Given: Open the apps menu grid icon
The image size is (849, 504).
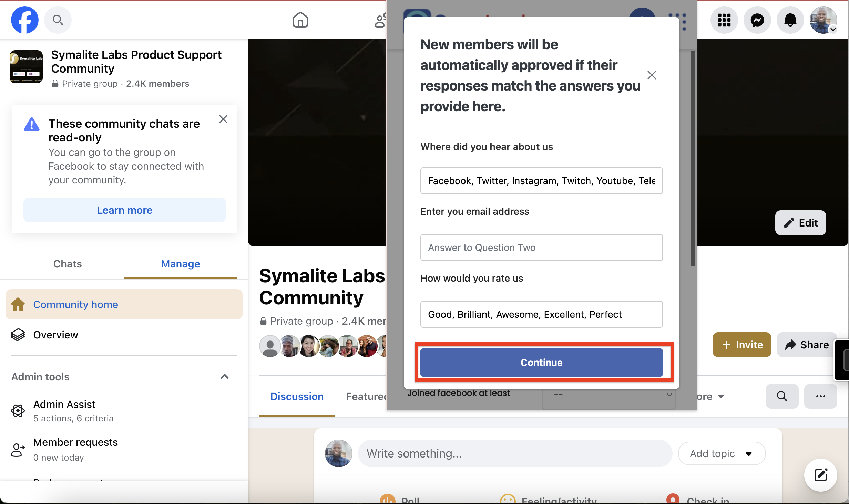Looking at the screenshot, I should point(724,20).
